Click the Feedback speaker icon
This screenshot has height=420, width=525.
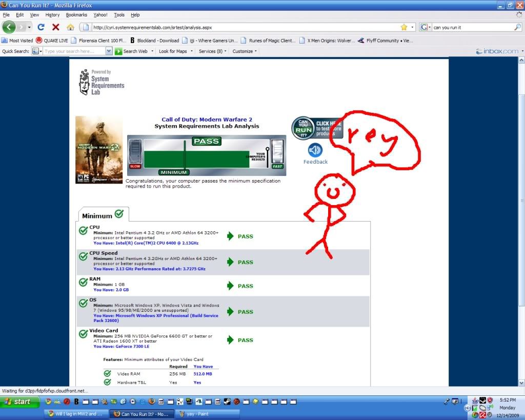pos(315,150)
